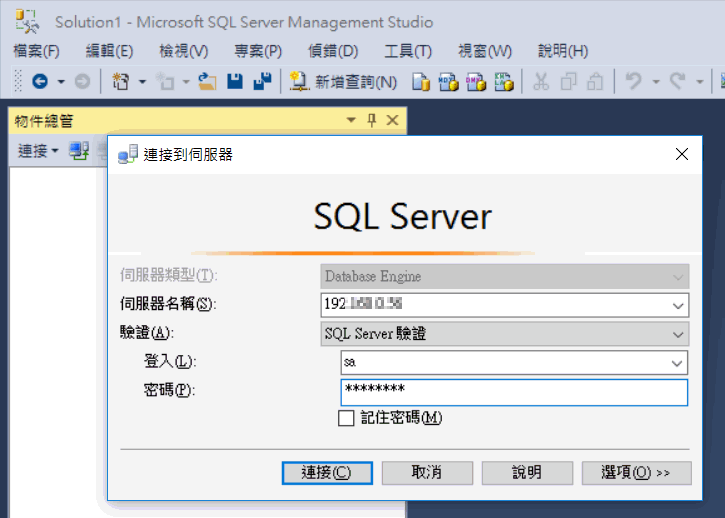Pin the 物件總管 panel with pushpin icon
The image size is (725, 518).
371,120
